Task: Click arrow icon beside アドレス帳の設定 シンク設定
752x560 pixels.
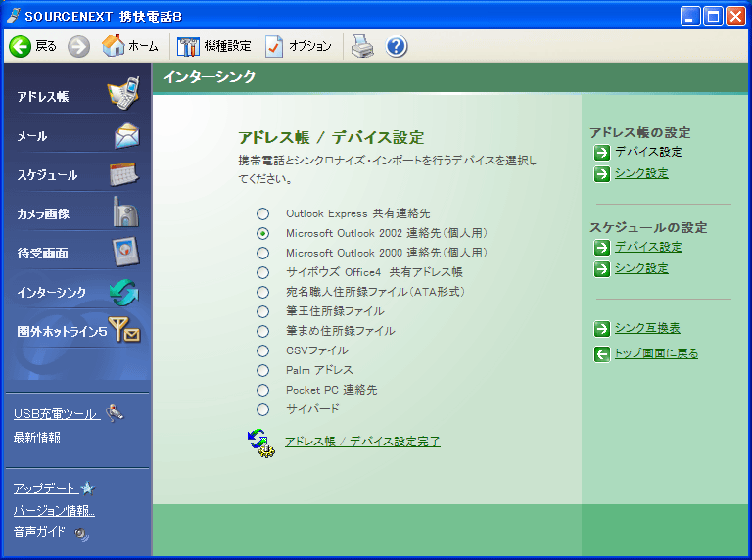Action: pyautogui.click(x=602, y=174)
